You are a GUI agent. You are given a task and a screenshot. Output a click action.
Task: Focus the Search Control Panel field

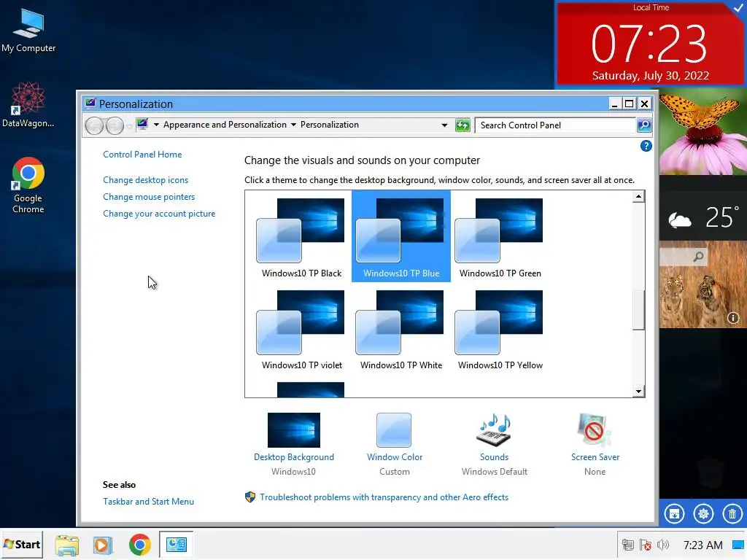(x=555, y=125)
